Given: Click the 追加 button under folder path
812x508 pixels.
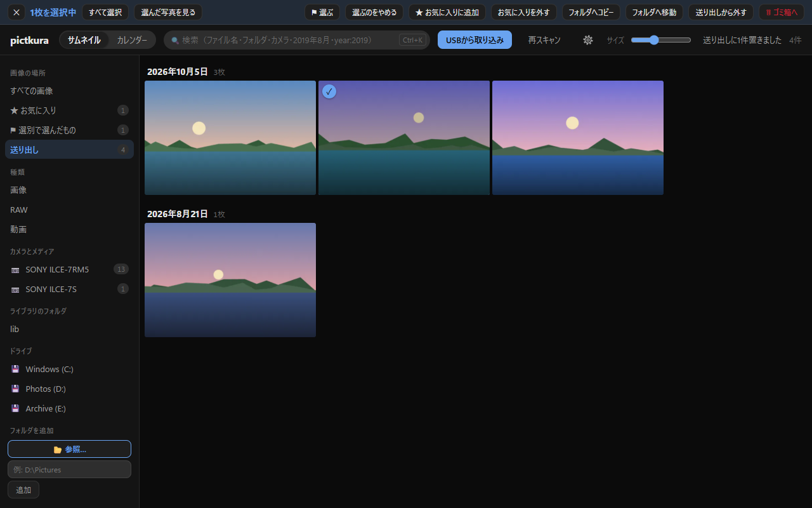Looking at the screenshot, I should [23, 490].
